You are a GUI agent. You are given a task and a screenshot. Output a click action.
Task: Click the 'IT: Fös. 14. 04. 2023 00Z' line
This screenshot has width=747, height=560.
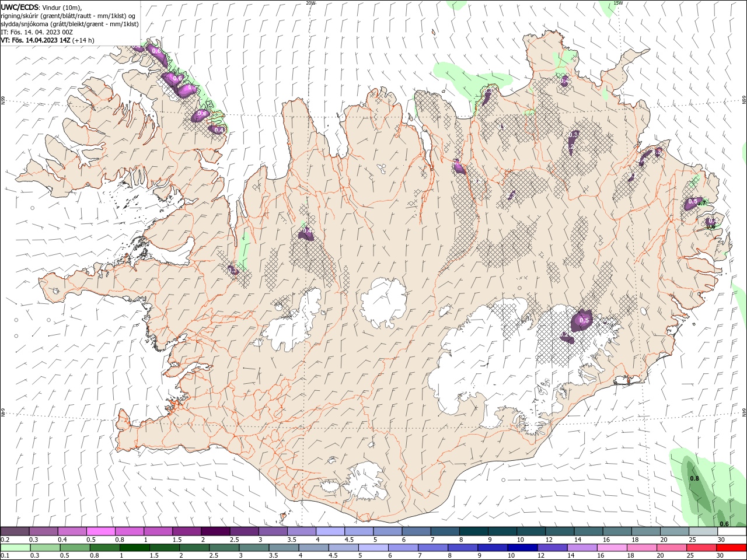click(x=37, y=32)
